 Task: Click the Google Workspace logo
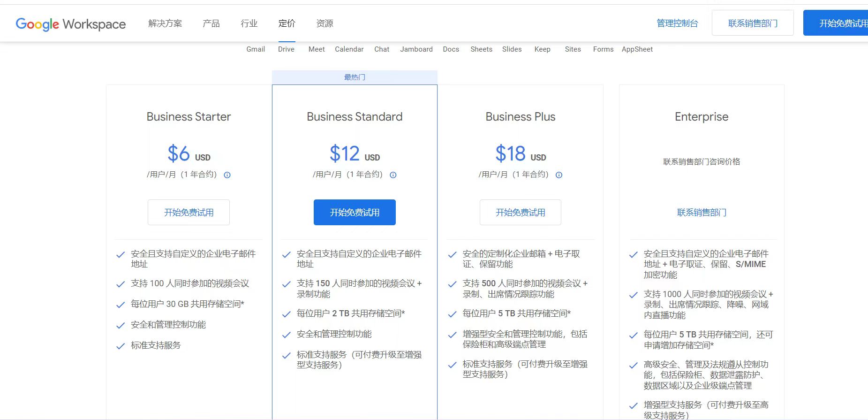(x=71, y=24)
